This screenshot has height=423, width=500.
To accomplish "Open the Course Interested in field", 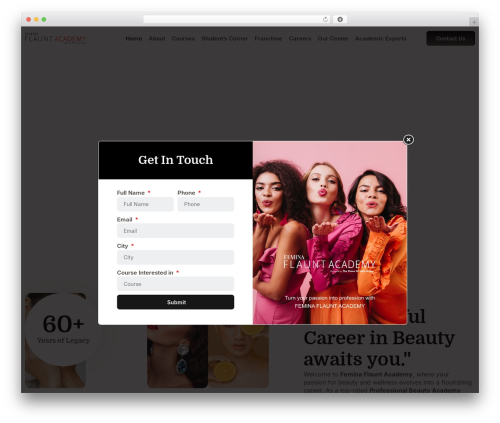I will pyautogui.click(x=175, y=284).
